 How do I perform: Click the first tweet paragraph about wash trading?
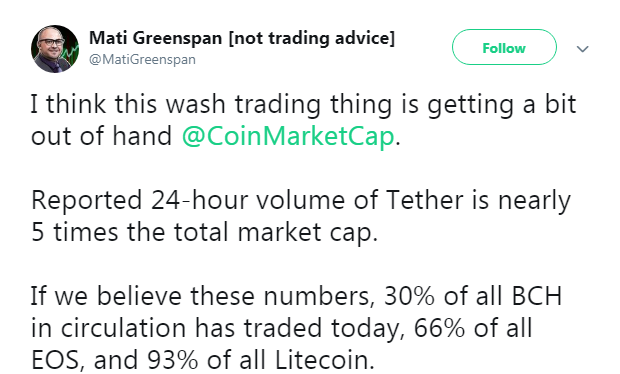303,121
